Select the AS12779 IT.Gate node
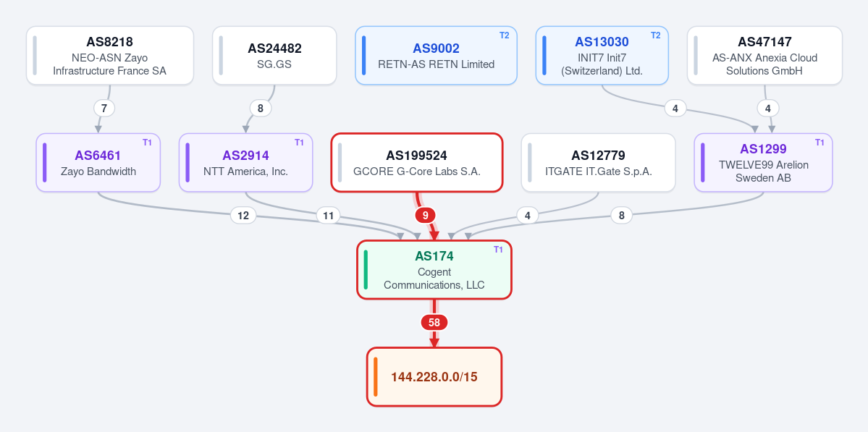868x432 pixels. [599, 163]
